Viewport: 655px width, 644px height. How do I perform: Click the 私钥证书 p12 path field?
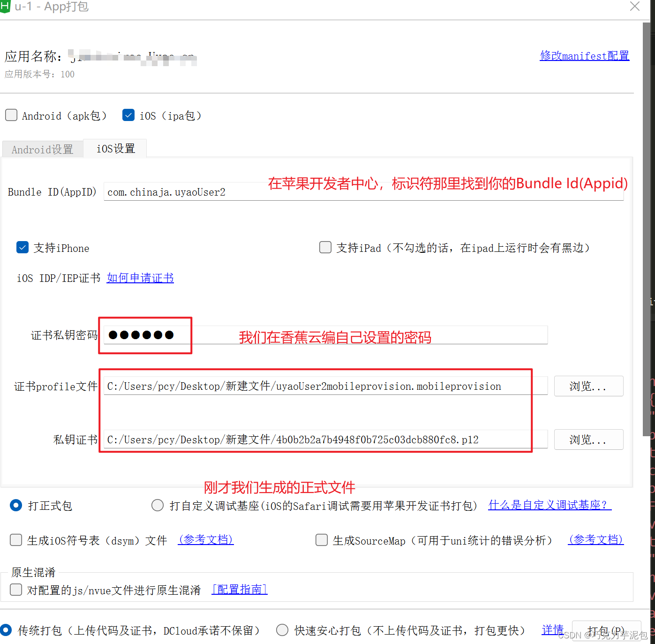point(325,439)
